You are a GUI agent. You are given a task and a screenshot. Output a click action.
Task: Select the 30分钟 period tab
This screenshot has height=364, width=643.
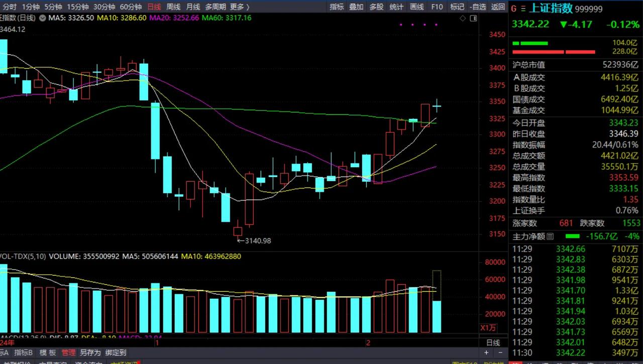pyautogui.click(x=104, y=7)
